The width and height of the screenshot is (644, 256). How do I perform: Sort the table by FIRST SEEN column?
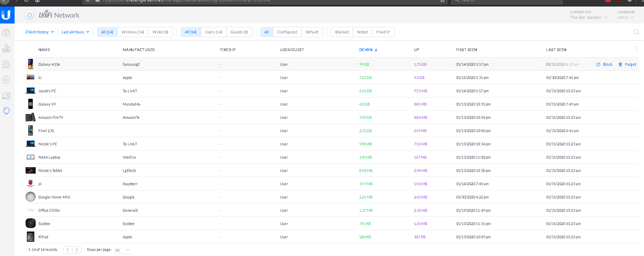coord(467,50)
